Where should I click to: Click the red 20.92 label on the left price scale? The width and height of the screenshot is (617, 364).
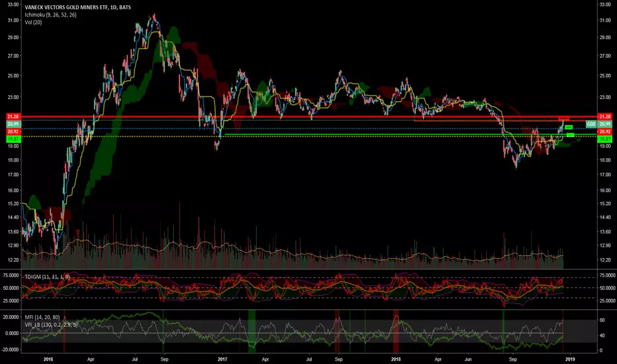(x=13, y=132)
